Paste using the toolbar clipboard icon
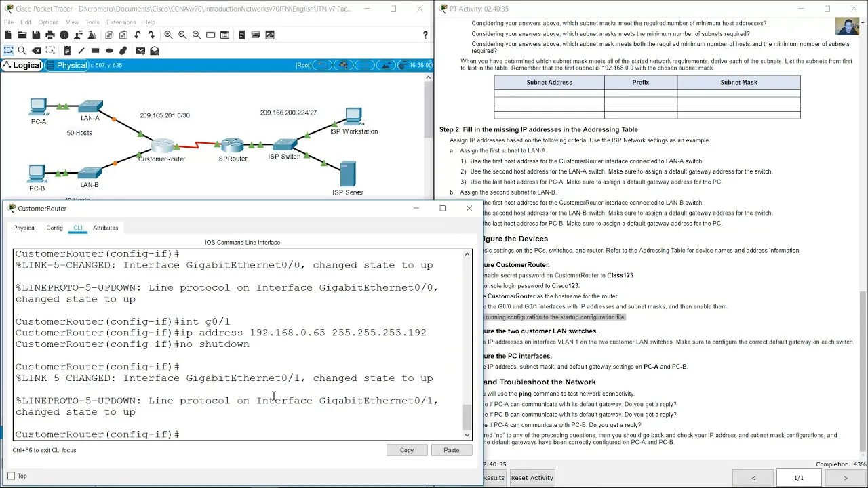The image size is (868, 488). point(123,35)
